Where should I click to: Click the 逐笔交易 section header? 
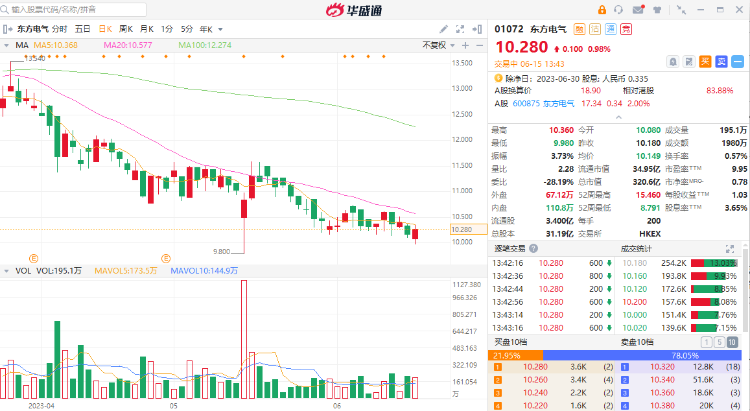[x=510, y=248]
